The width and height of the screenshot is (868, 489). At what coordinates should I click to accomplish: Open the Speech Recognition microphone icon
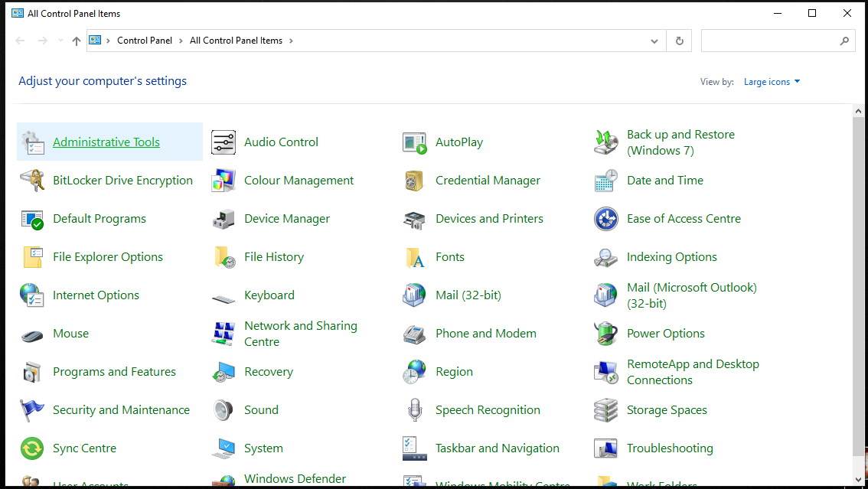[x=415, y=410]
